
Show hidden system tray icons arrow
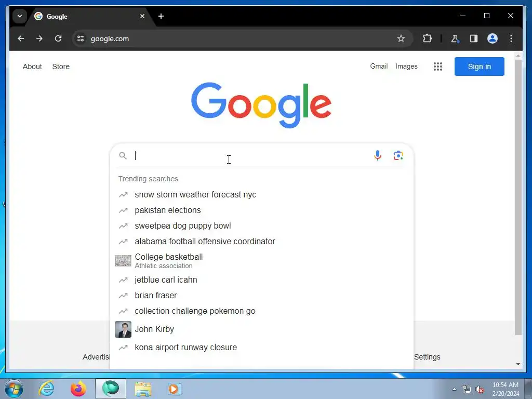[x=454, y=389]
